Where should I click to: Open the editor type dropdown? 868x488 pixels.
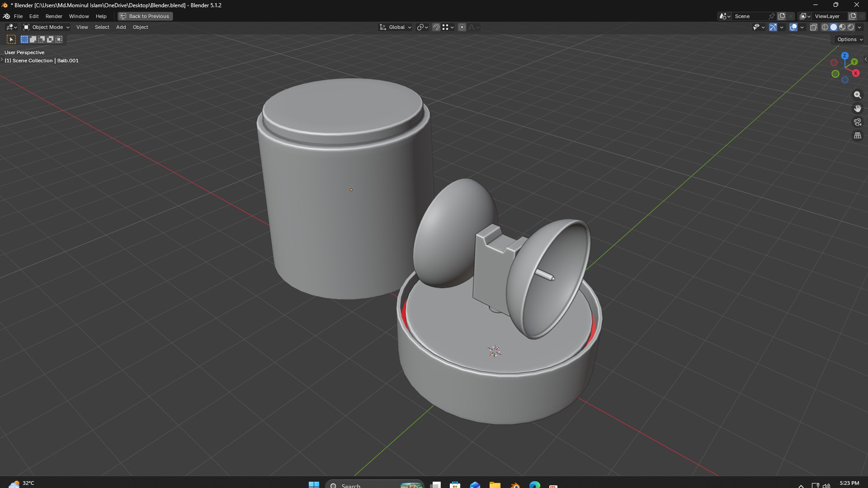point(11,27)
